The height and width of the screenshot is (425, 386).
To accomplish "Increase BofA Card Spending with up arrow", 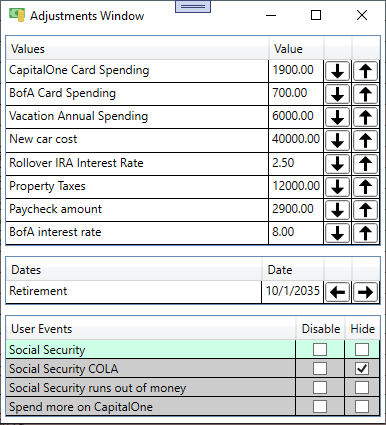I will coord(365,94).
